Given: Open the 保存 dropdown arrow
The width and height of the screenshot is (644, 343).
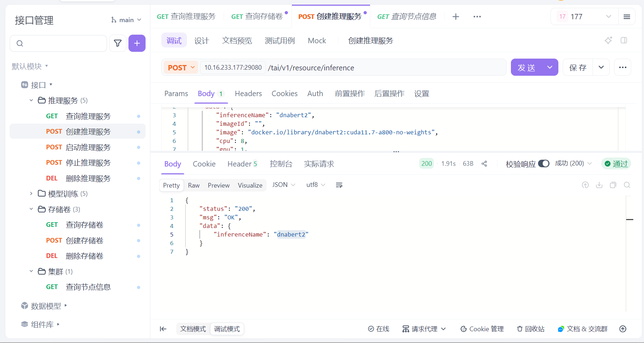Looking at the screenshot, I should (x=601, y=67).
